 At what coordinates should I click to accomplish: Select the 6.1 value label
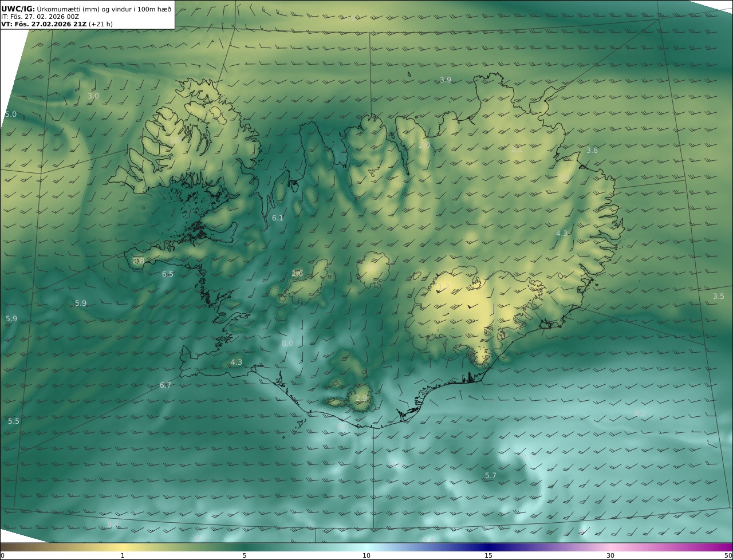(278, 218)
